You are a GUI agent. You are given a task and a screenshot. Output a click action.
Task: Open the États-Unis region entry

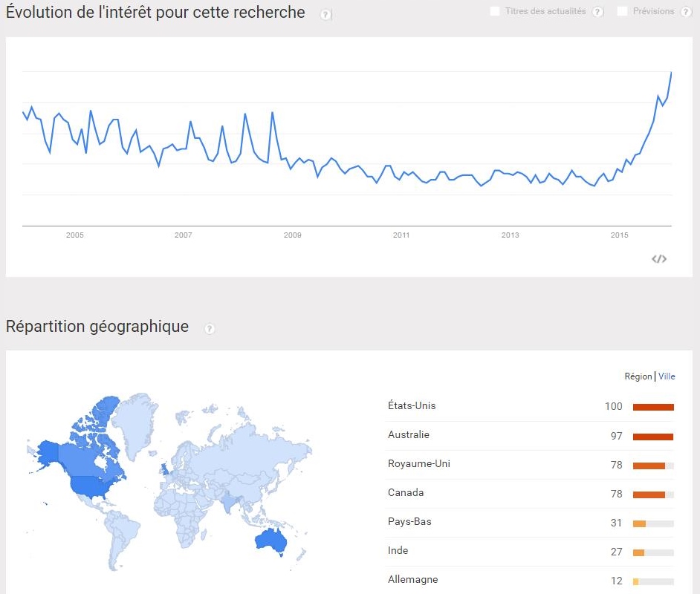(531, 406)
